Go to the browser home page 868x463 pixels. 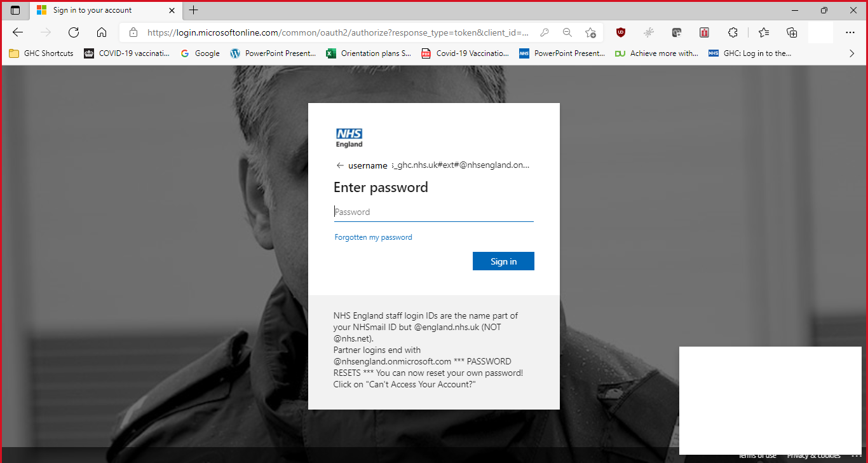102,32
